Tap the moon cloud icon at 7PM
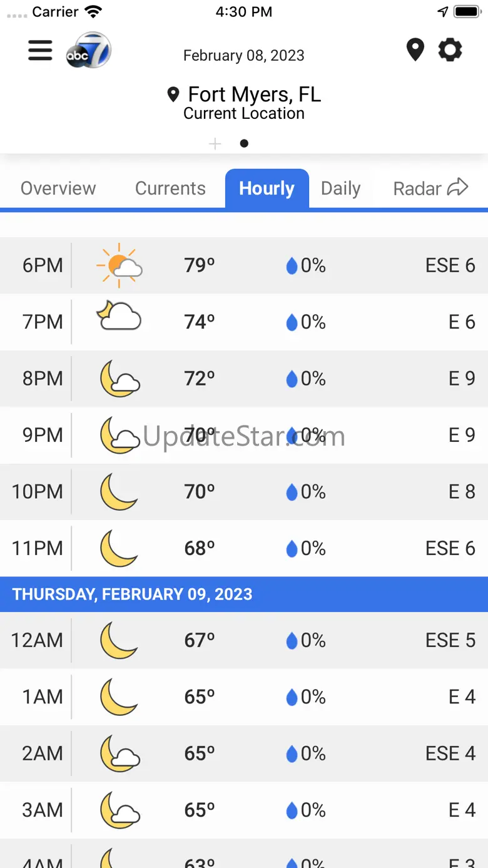 coord(119,317)
